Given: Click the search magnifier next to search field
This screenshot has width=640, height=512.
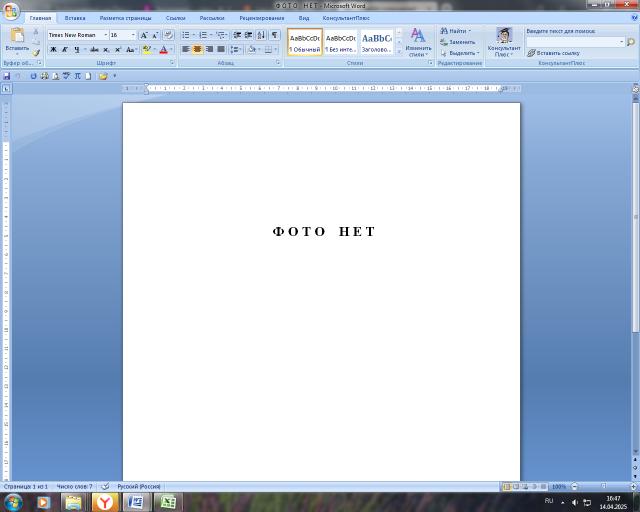Looking at the screenshot, I should tap(631, 42).
